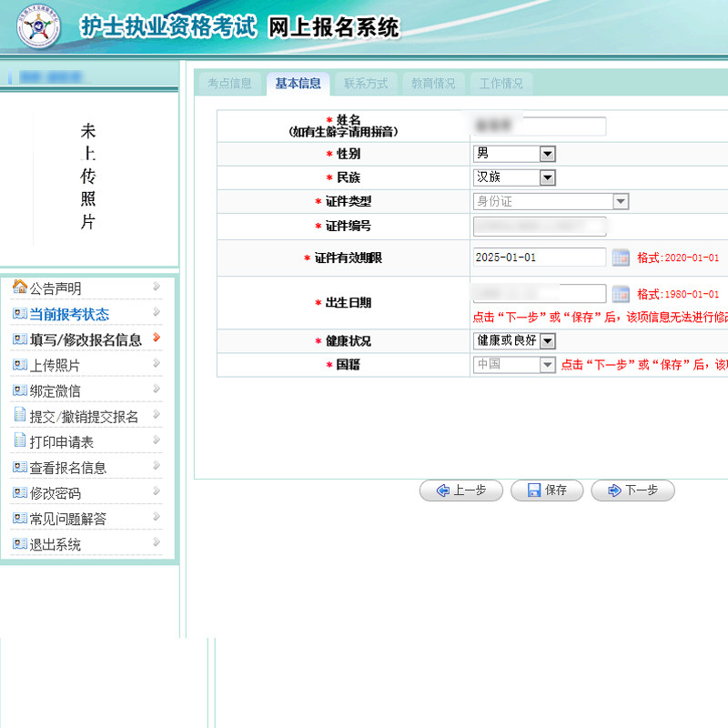Open 打印申请表 in the sidebar

[x=62, y=442]
